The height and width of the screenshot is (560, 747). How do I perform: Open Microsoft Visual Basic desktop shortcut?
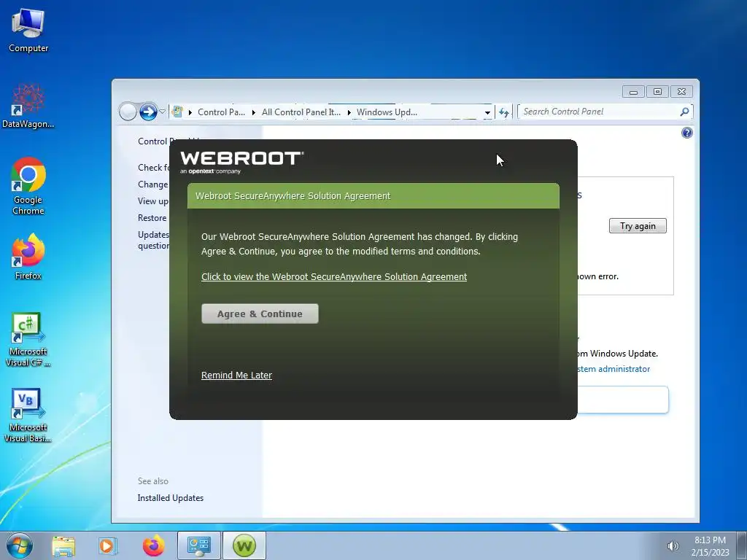pyautogui.click(x=28, y=415)
